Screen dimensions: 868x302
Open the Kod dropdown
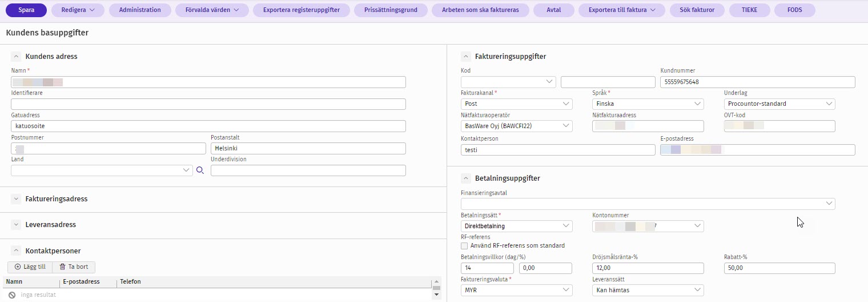508,82
